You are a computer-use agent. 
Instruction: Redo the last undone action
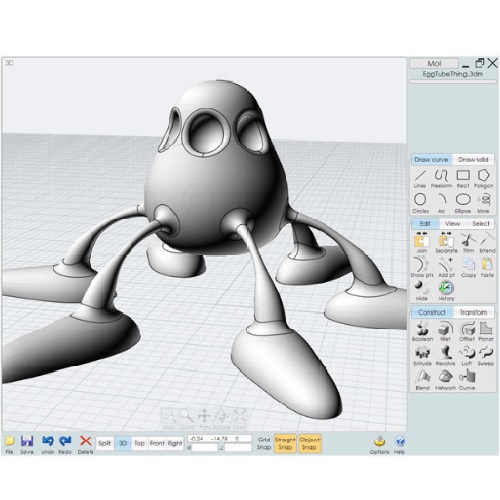pos(65,445)
